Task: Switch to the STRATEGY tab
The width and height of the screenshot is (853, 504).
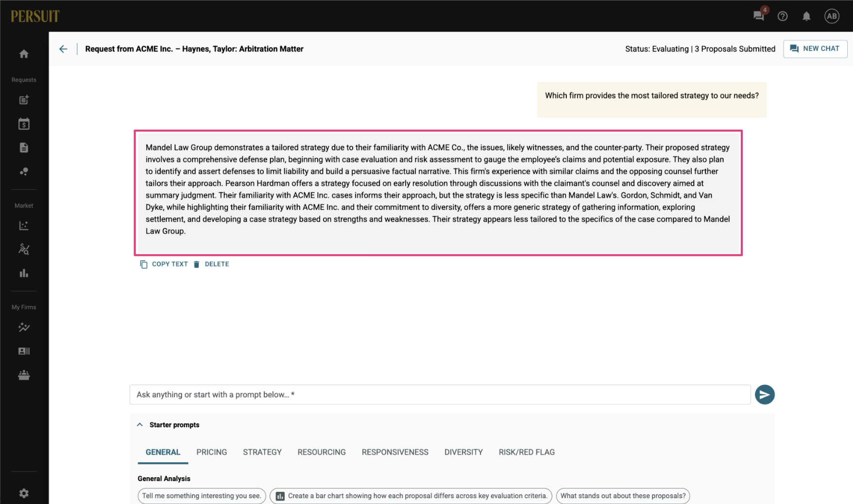Action: tap(262, 452)
